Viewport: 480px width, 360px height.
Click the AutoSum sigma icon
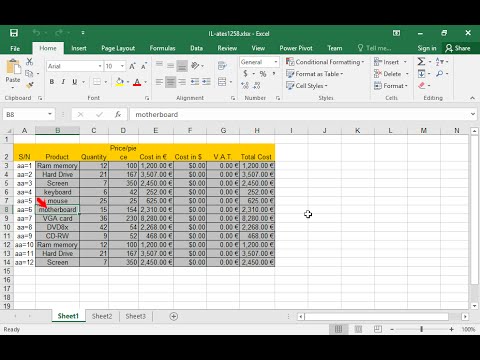(x=421, y=62)
